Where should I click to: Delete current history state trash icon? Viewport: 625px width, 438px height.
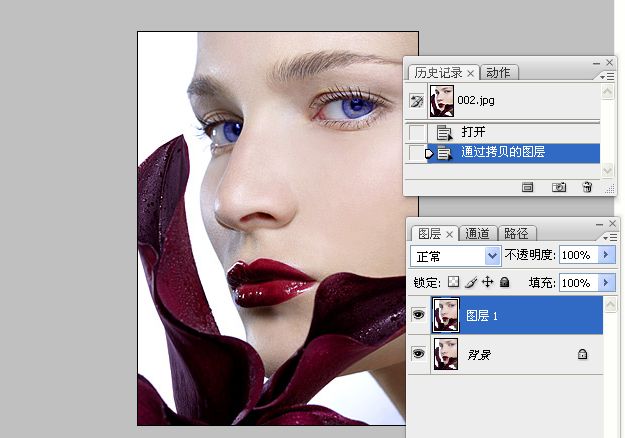coord(587,187)
